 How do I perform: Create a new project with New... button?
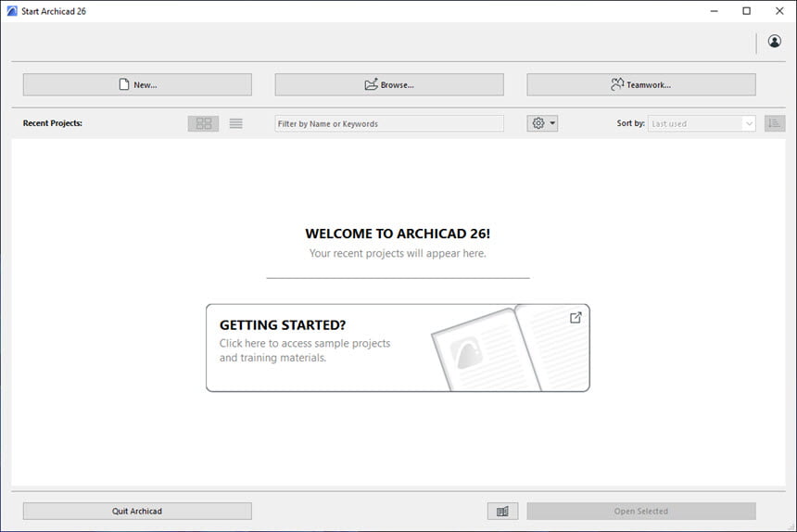137,84
